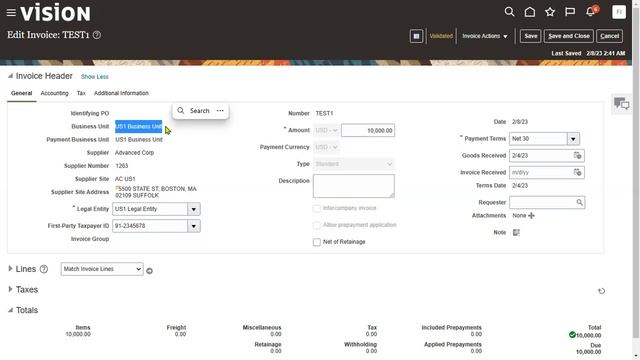This screenshot has width=640, height=360.
Task: Click the Show Less link
Action: [x=95, y=77]
